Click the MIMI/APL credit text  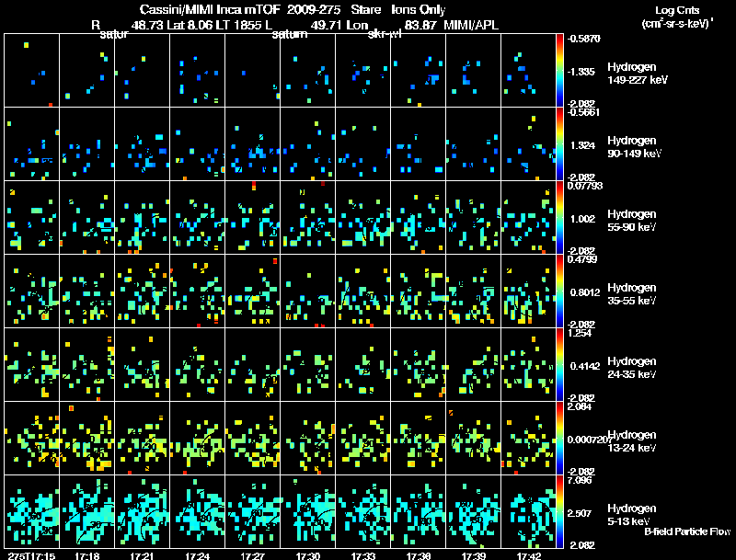[471, 25]
